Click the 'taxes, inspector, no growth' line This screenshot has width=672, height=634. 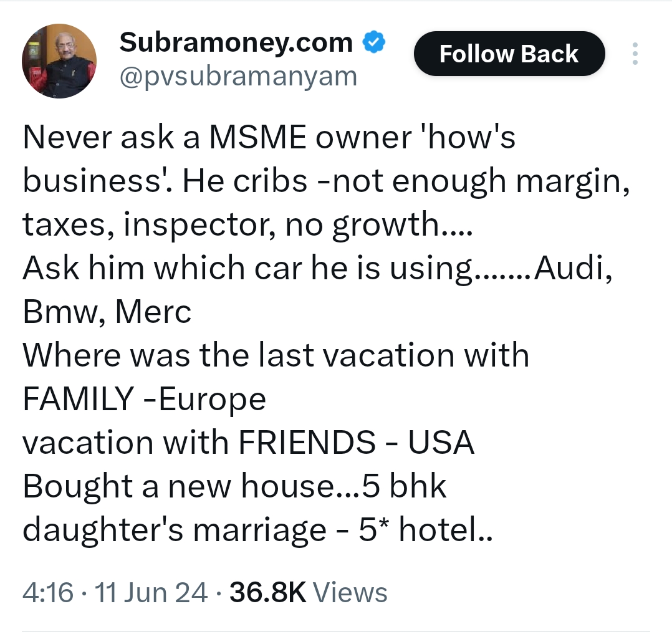[x=248, y=225]
